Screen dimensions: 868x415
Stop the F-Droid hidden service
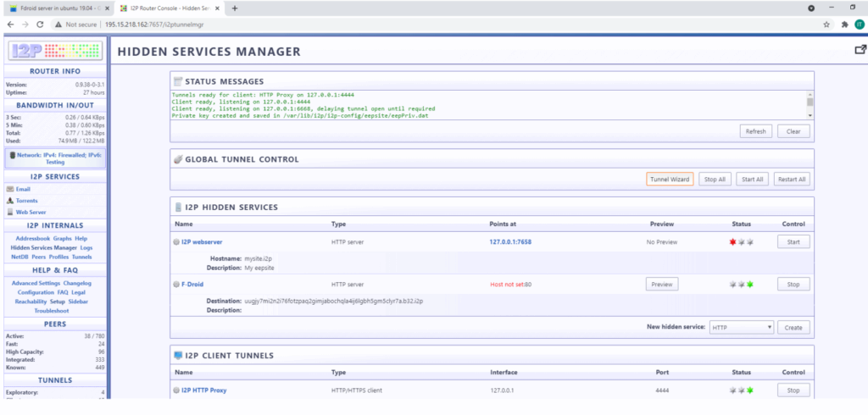(x=793, y=285)
